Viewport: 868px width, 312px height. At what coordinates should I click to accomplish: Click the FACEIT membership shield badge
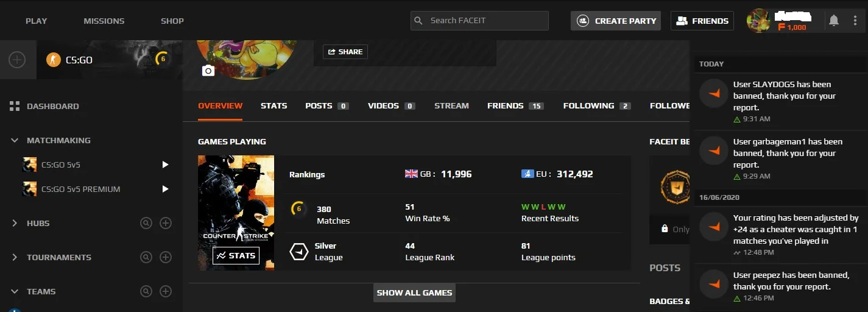[x=676, y=187]
